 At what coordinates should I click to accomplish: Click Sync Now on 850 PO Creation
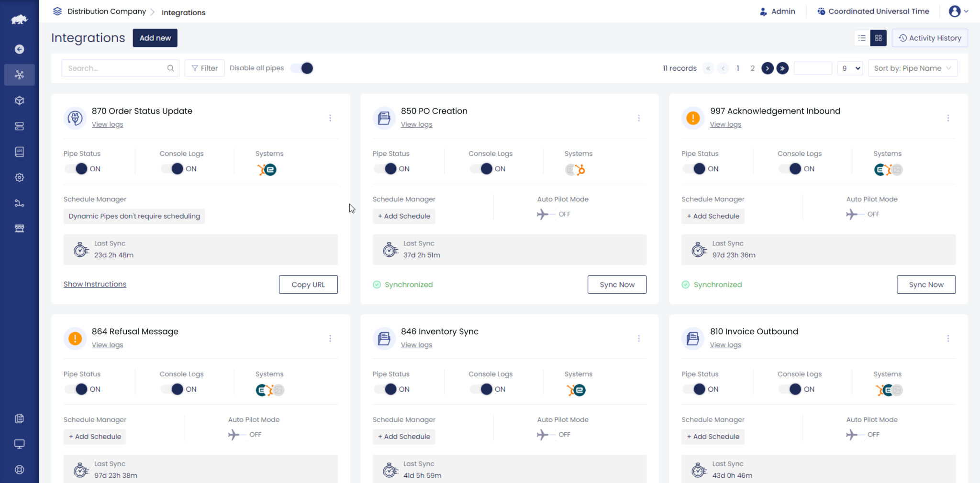[617, 284]
